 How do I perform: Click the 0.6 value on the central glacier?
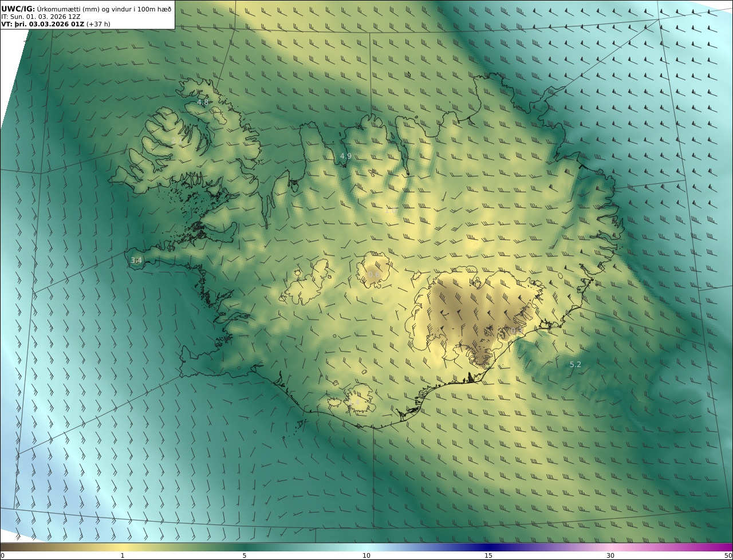[374, 275]
